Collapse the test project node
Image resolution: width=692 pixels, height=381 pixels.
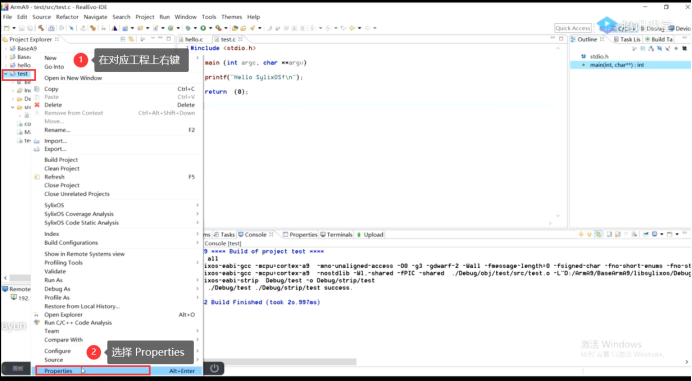pos(6,74)
